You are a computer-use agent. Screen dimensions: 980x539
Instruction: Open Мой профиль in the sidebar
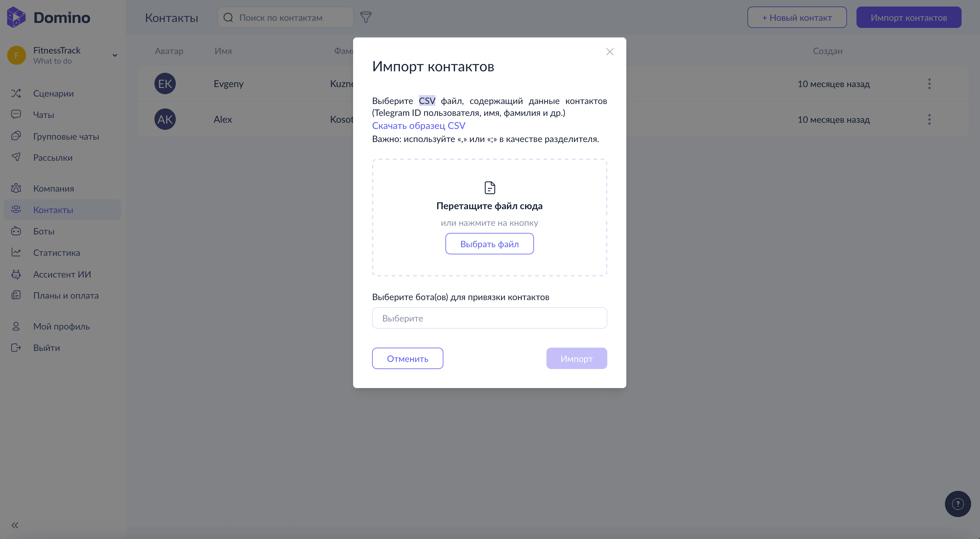(61, 326)
